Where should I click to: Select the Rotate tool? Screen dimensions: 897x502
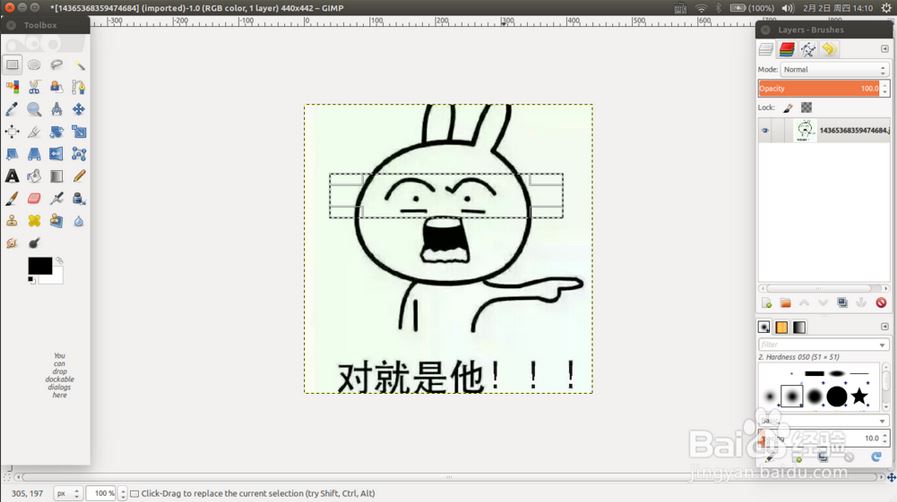tap(57, 132)
